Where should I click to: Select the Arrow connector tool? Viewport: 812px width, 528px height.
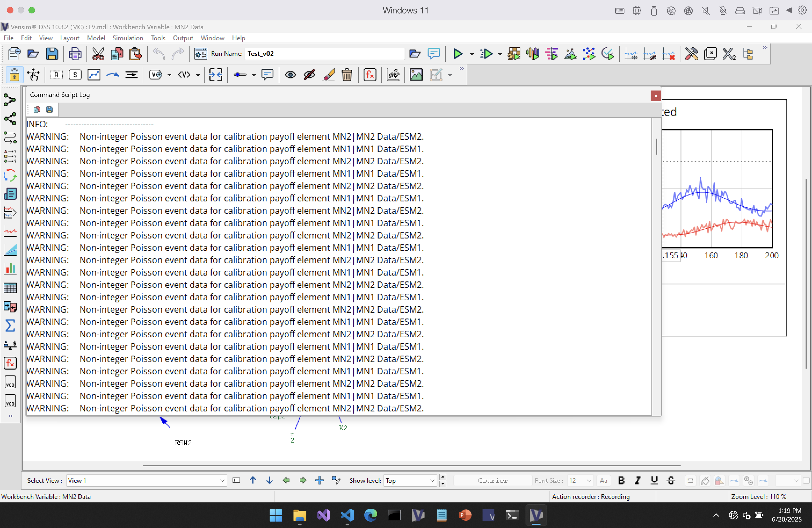[113, 74]
